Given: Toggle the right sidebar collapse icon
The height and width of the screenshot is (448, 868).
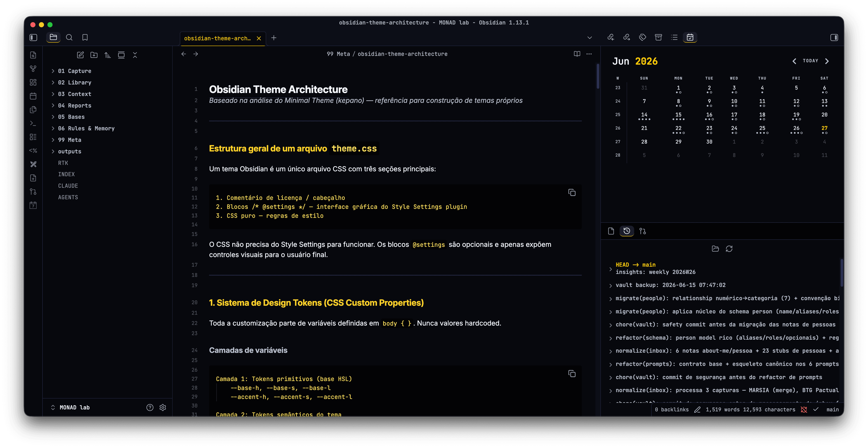Looking at the screenshot, I should click(x=834, y=37).
